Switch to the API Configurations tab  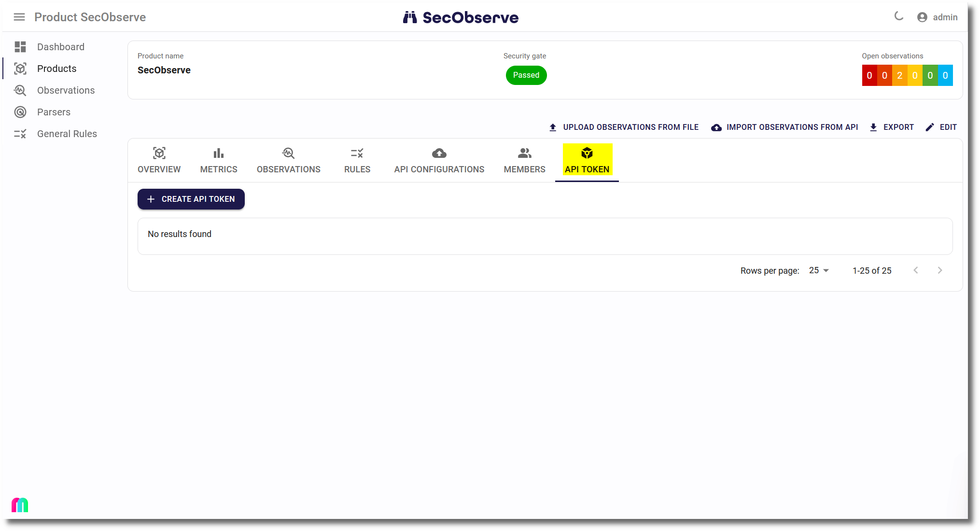point(439,160)
